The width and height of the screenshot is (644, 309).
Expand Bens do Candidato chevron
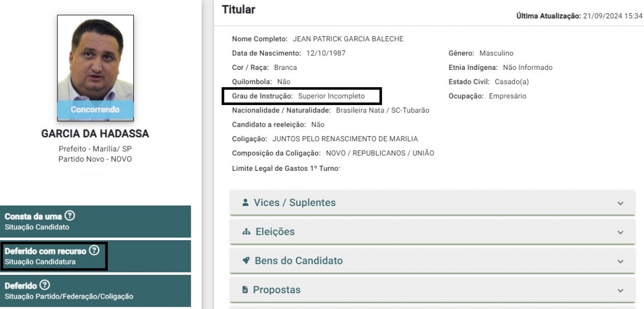click(x=621, y=261)
